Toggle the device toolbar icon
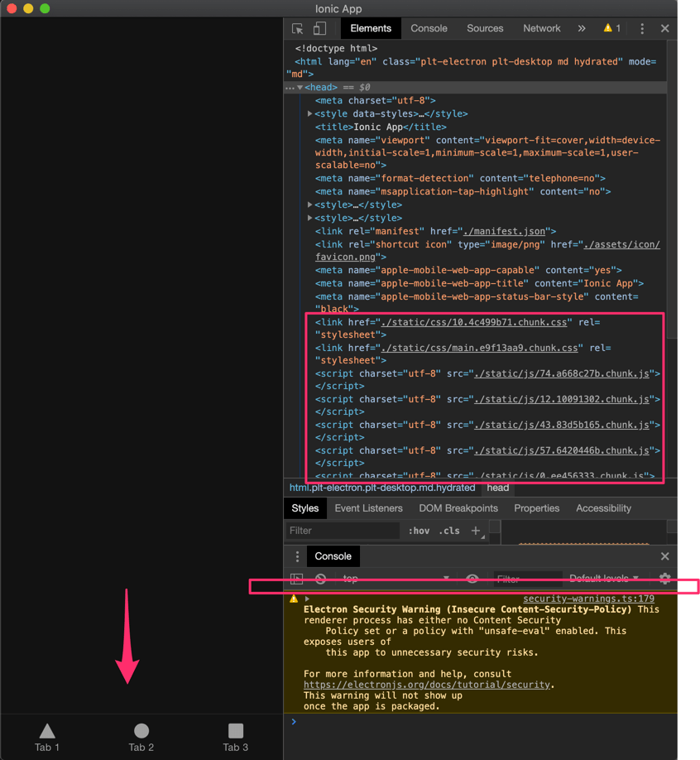The width and height of the screenshot is (700, 760). pos(319,29)
